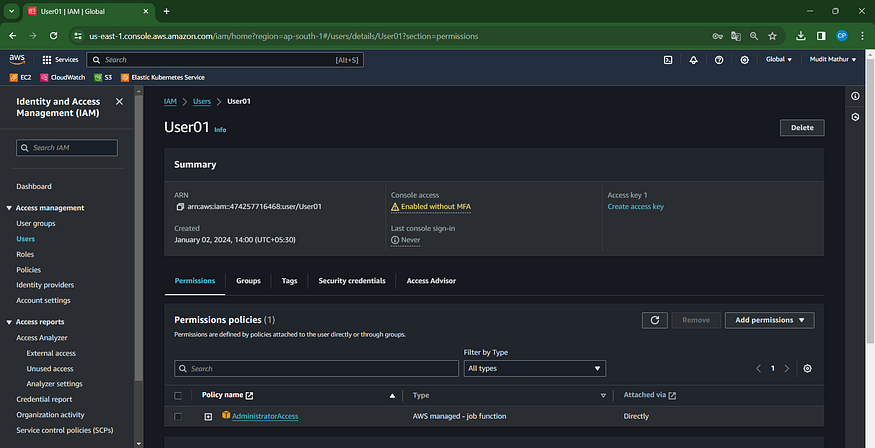
Task: Sort by Policy name column arrow
Action: click(x=392, y=396)
